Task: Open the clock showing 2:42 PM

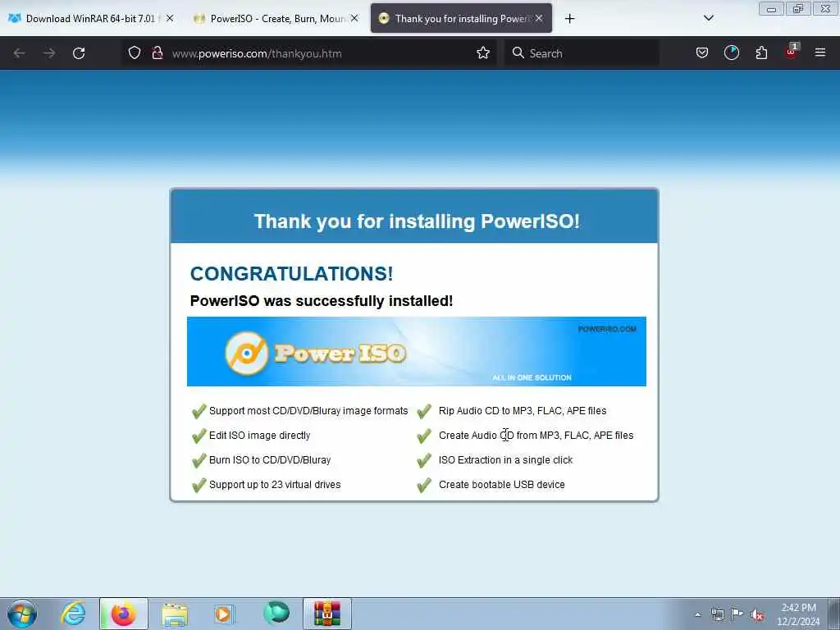Action: (x=798, y=614)
